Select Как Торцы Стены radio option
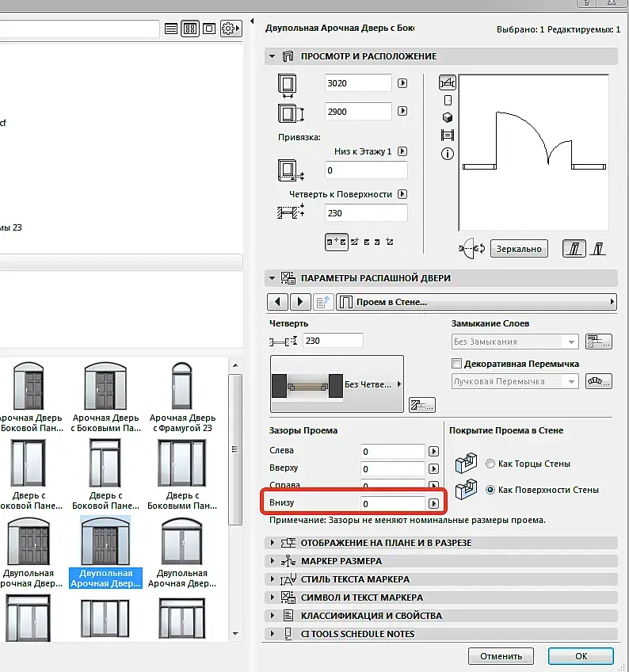This screenshot has width=629, height=672. click(490, 464)
